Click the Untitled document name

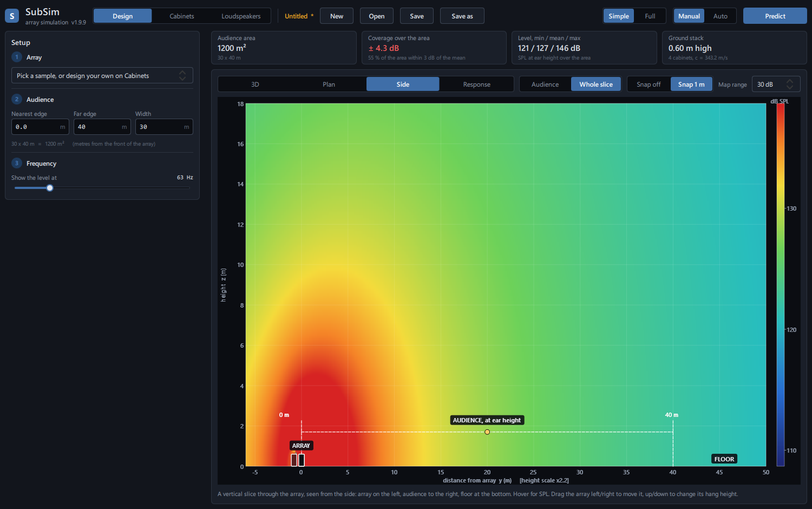click(296, 16)
